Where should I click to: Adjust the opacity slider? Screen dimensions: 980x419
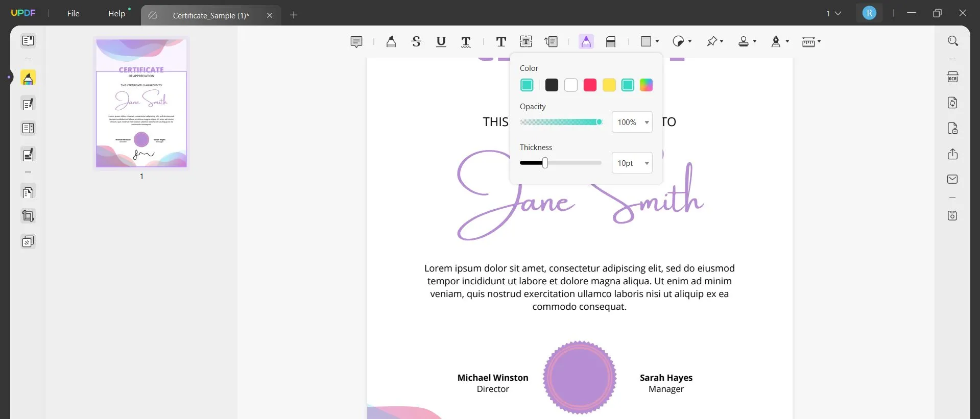(x=561, y=122)
